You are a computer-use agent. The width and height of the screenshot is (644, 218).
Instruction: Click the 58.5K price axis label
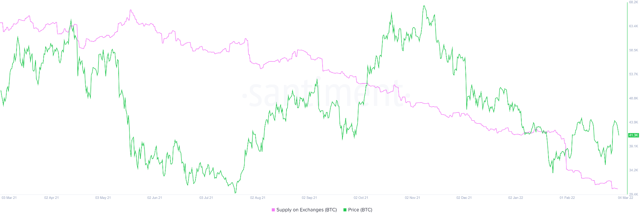click(x=634, y=50)
